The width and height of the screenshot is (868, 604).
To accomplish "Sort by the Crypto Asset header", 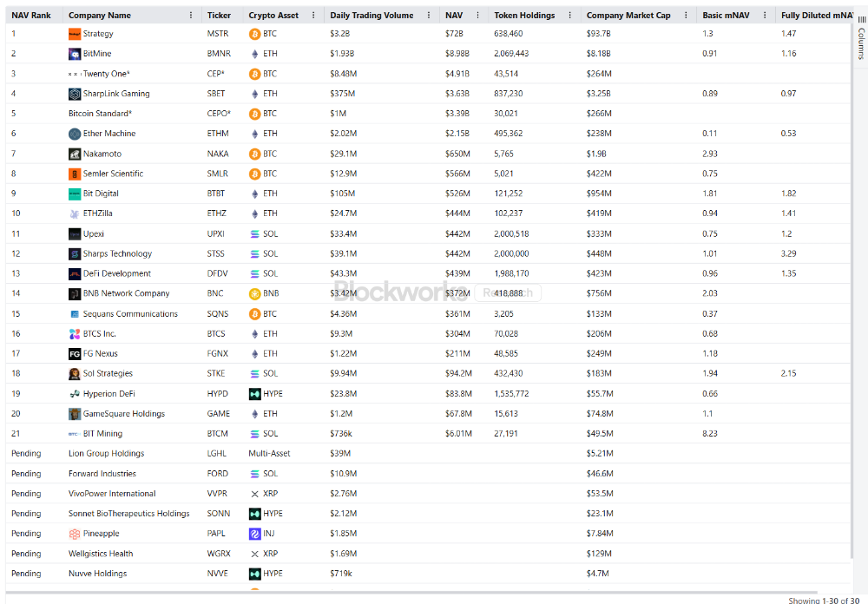I will [273, 16].
